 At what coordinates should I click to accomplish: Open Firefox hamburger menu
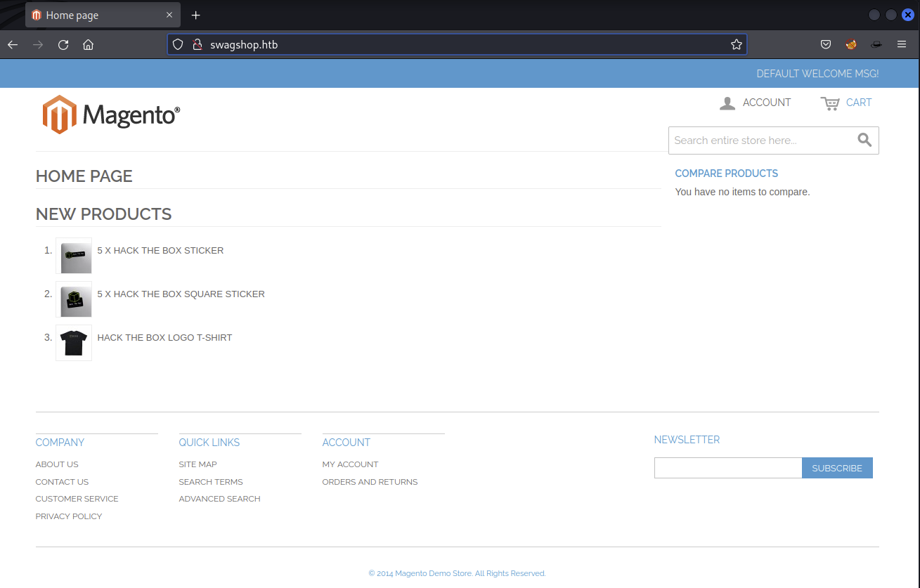[902, 45]
